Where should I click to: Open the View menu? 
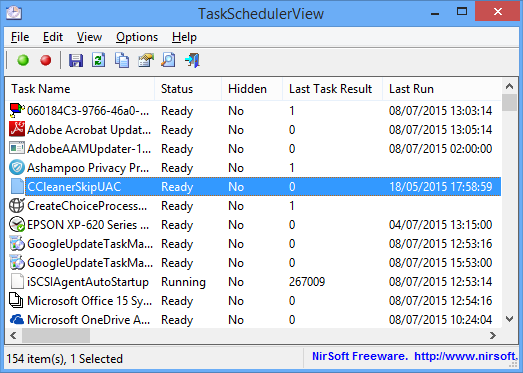point(89,37)
